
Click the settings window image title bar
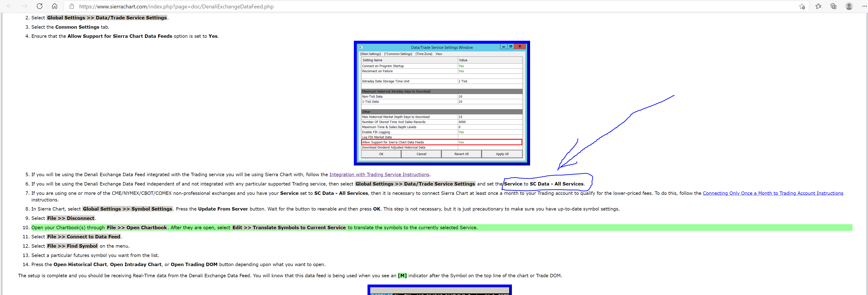[442, 48]
